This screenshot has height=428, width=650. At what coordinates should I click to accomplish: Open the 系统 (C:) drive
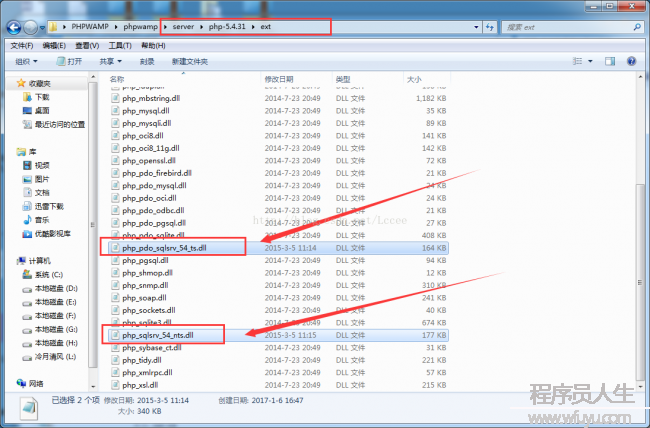49,275
